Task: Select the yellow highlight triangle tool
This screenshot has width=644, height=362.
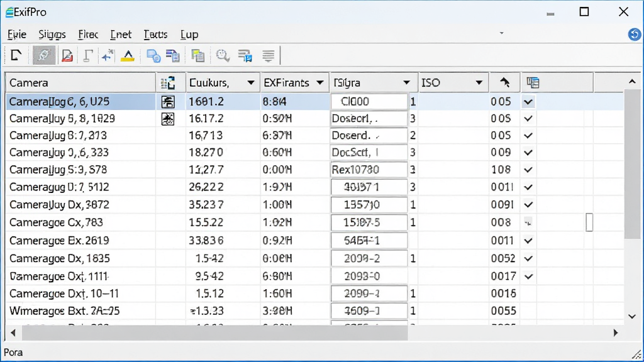Action: tap(128, 56)
